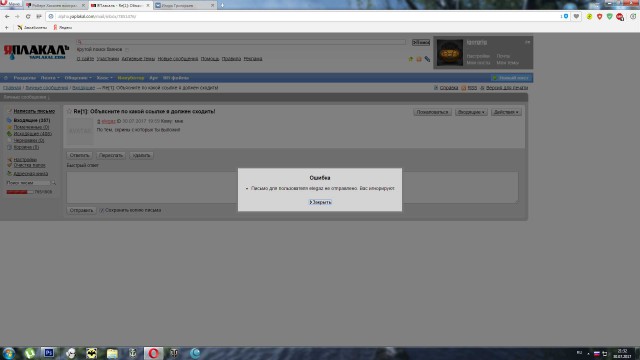Open the Opera menu button
This screenshot has width=640, height=360.
click(10, 4)
